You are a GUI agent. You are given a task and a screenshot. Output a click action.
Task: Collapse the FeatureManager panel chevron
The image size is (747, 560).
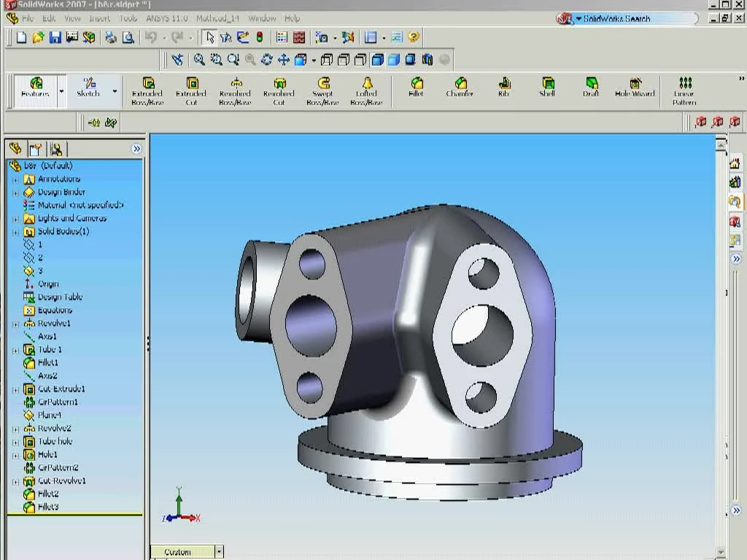click(136, 149)
